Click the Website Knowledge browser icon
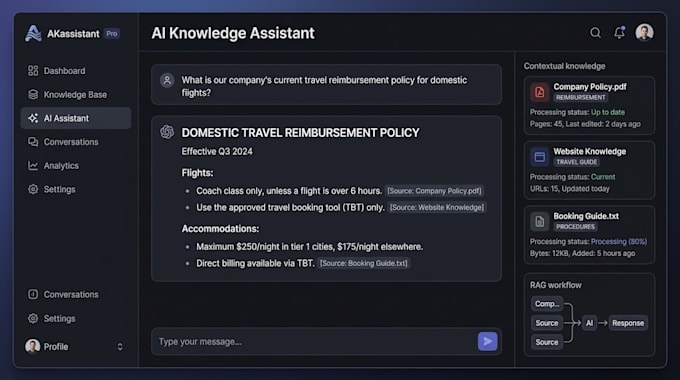The width and height of the screenshot is (680, 380). click(539, 157)
